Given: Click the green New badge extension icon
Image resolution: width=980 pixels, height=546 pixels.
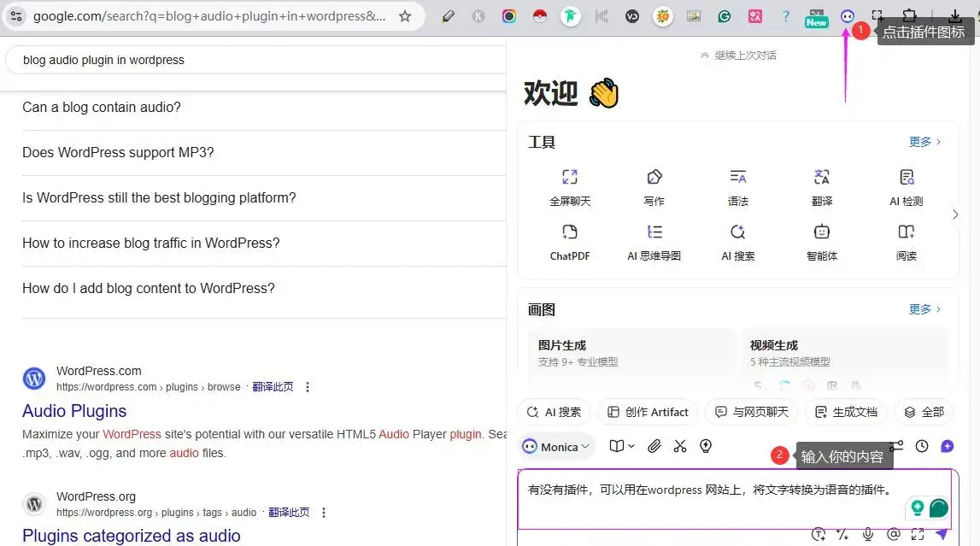Looking at the screenshot, I should click(x=816, y=17).
